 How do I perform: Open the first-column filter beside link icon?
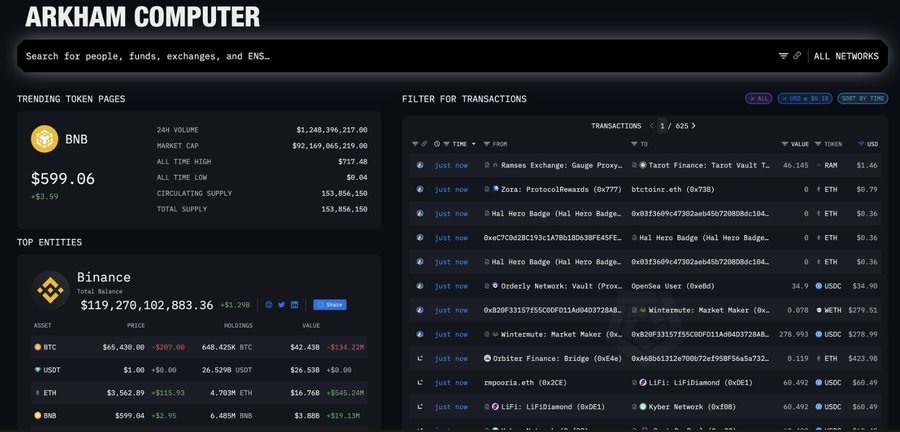pos(416,144)
